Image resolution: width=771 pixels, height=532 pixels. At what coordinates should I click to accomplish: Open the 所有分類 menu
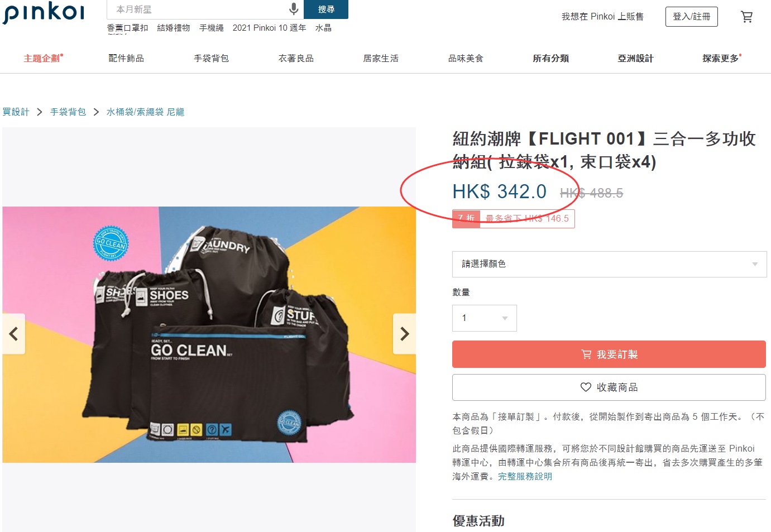pyautogui.click(x=550, y=58)
